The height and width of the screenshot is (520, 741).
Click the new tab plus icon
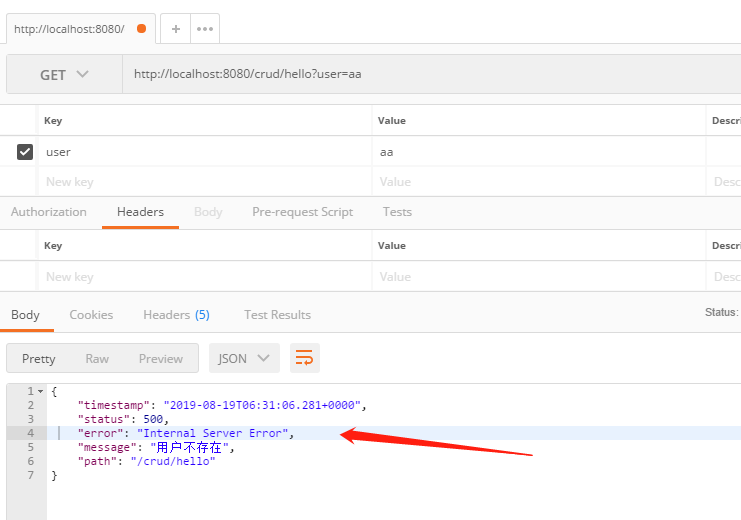(x=175, y=29)
